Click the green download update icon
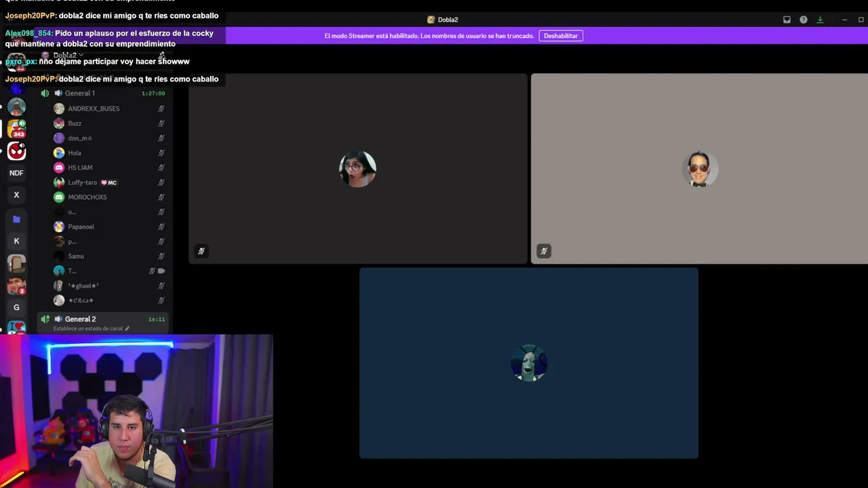Image resolution: width=868 pixels, height=488 pixels. [820, 20]
